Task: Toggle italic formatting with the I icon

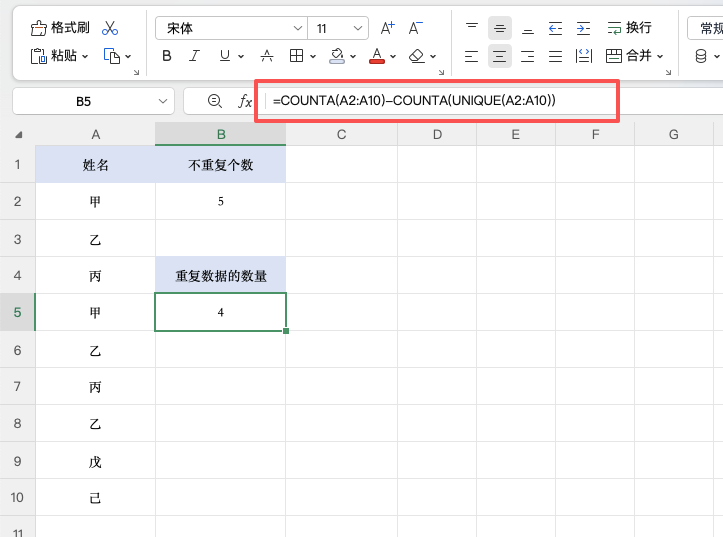Action: [x=196, y=56]
